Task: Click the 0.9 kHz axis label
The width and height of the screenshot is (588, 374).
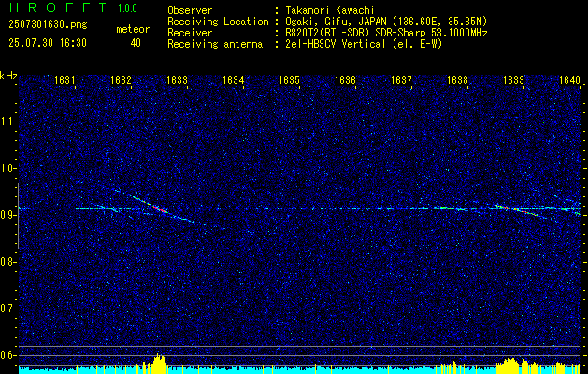Action: pyautogui.click(x=7, y=215)
